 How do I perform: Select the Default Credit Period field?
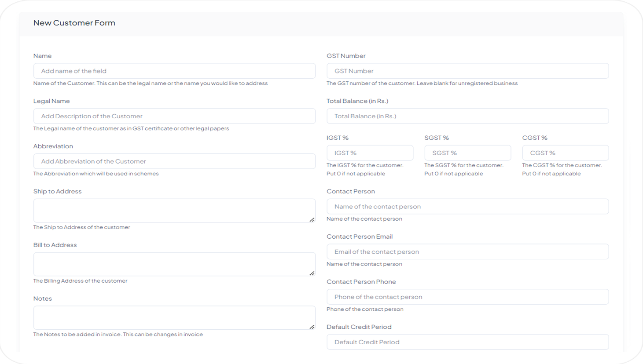coord(467,342)
